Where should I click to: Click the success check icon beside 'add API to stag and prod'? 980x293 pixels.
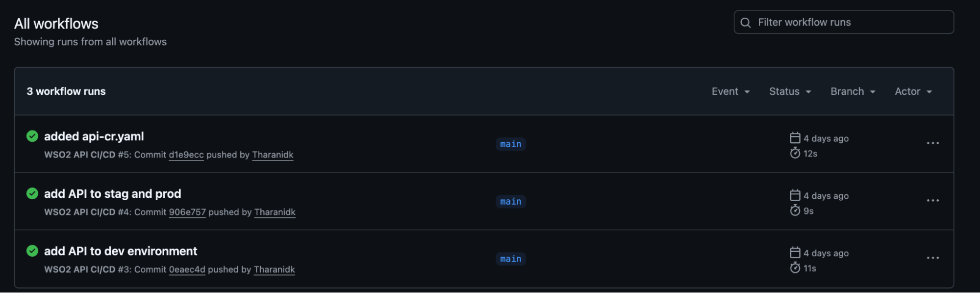pyautogui.click(x=32, y=194)
